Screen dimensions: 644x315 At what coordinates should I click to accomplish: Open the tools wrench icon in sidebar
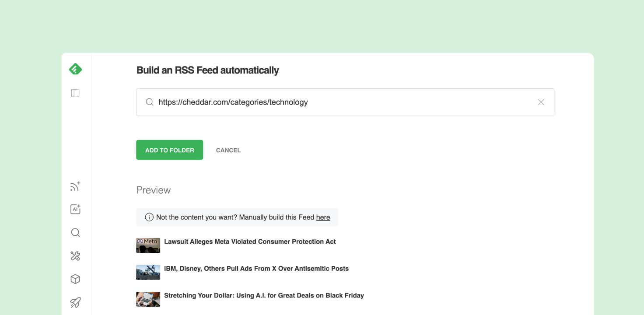click(x=75, y=256)
